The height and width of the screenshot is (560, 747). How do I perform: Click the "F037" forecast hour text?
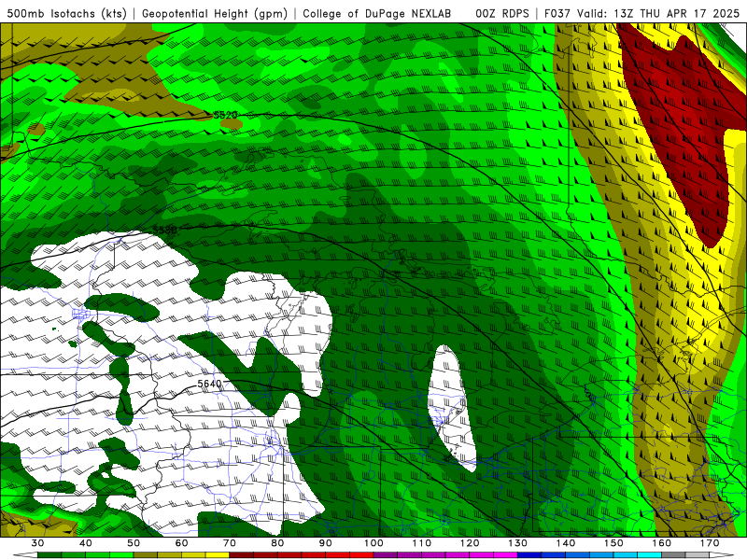[x=557, y=14]
